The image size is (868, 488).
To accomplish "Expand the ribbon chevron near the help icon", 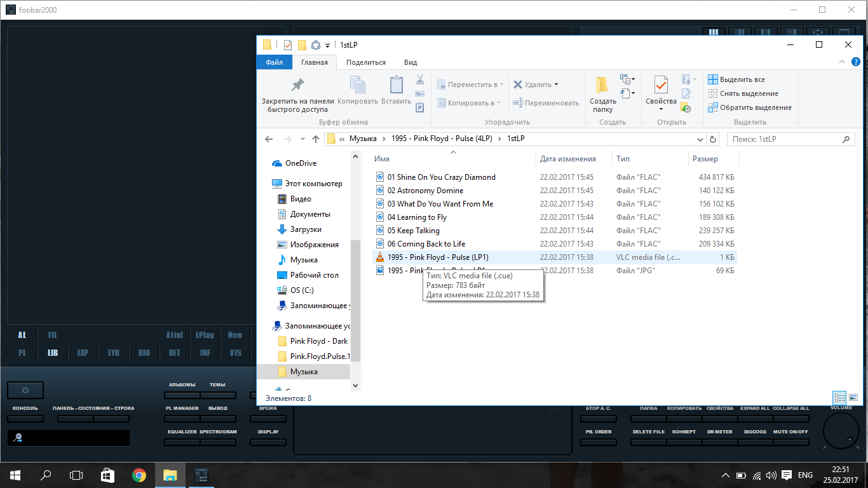I will click(x=842, y=62).
